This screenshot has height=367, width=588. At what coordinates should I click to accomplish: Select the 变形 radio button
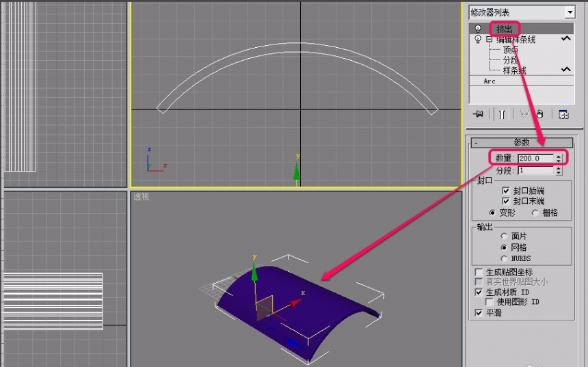492,213
